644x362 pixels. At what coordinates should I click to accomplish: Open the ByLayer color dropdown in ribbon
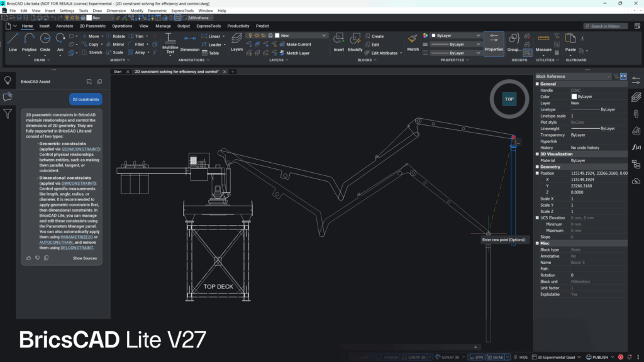click(456, 36)
